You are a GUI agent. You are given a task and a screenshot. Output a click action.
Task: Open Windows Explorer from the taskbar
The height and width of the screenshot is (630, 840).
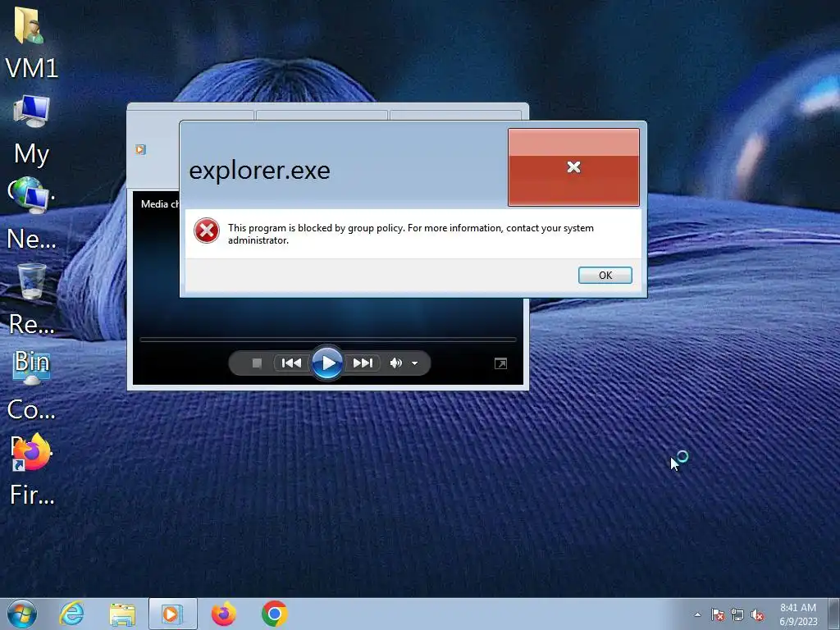click(x=122, y=614)
